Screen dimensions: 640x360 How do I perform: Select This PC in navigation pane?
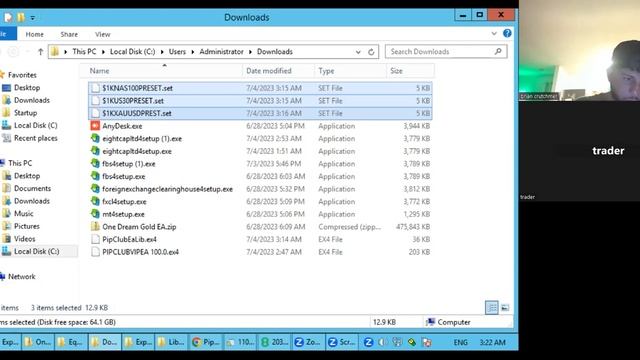[x=20, y=163]
